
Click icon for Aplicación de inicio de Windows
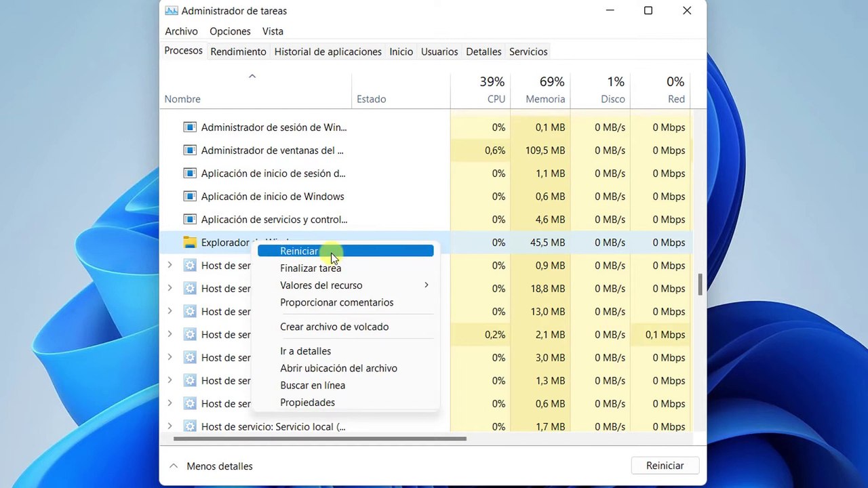click(190, 197)
